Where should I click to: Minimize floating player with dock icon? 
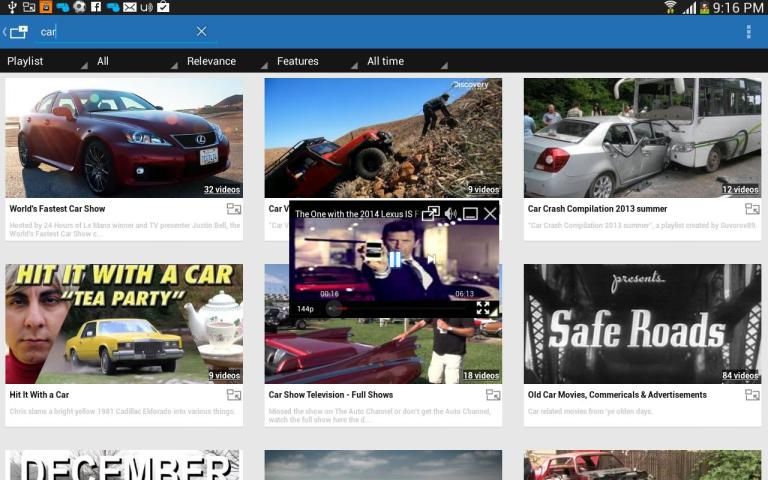(x=470, y=214)
